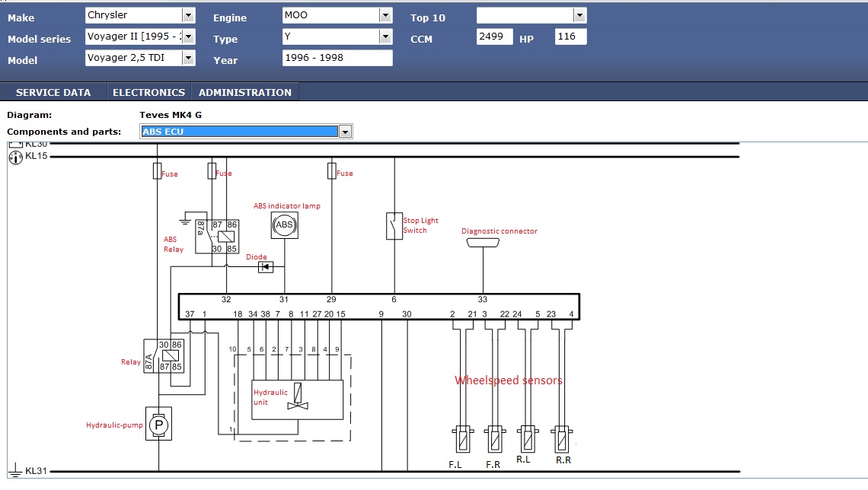
Task: Click the pump relay symbol with pin 87A
Action: (164, 355)
